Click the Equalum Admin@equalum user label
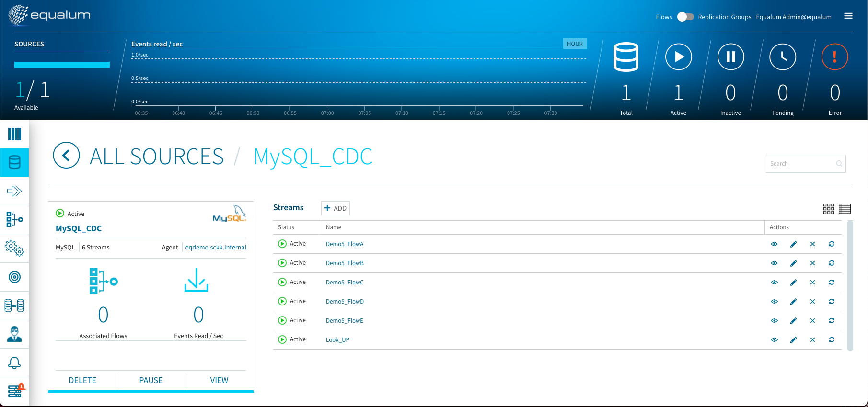The height and width of the screenshot is (407, 868). pos(794,17)
